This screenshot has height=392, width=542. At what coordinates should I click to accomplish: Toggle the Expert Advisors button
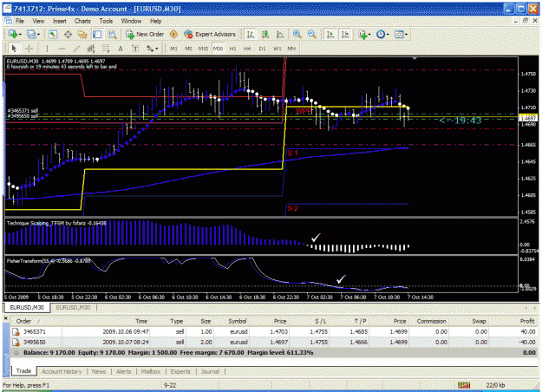tap(210, 34)
